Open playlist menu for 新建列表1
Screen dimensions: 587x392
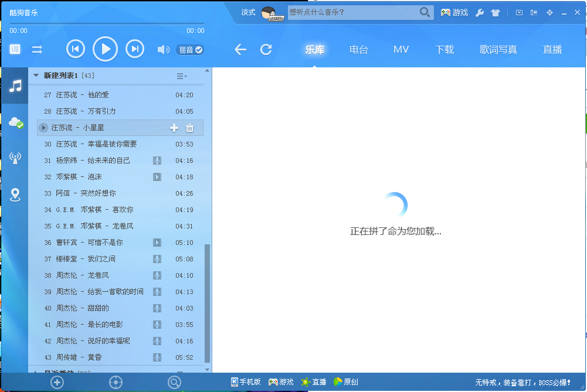pos(182,76)
